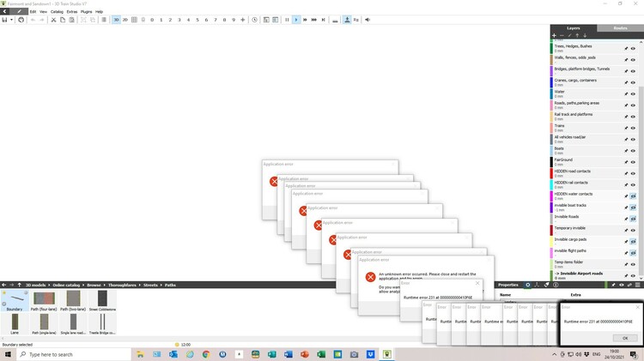Click the skip-to-end playback button

point(323,20)
